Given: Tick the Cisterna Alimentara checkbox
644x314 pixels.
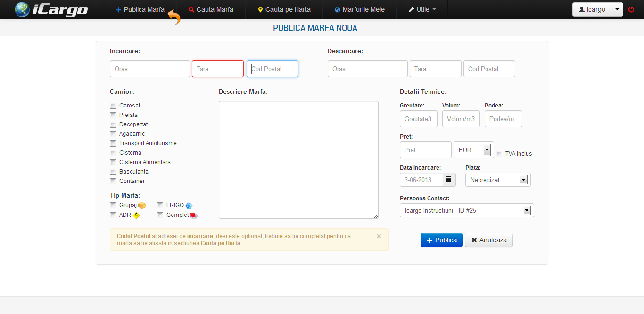Looking at the screenshot, I should [113, 162].
